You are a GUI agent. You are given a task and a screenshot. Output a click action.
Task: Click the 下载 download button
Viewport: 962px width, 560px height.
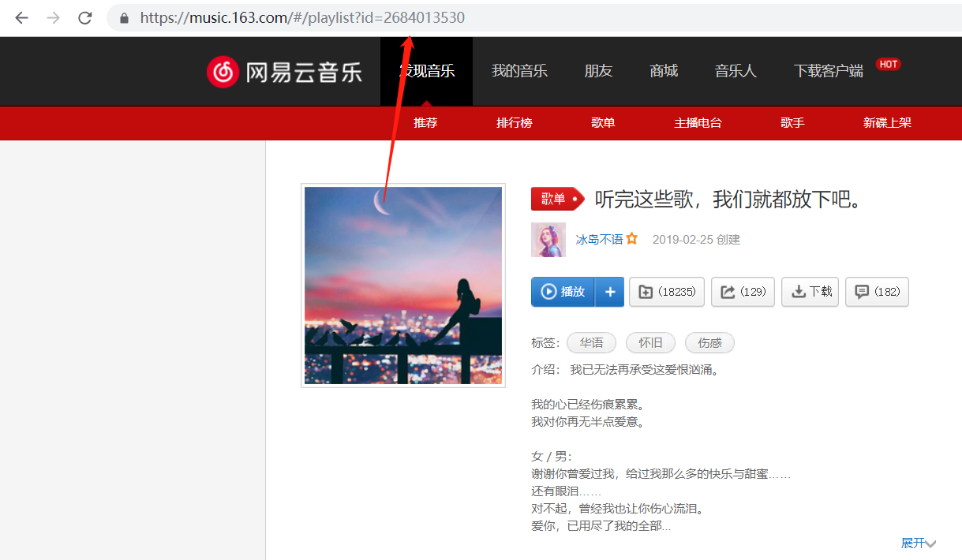pyautogui.click(x=810, y=292)
